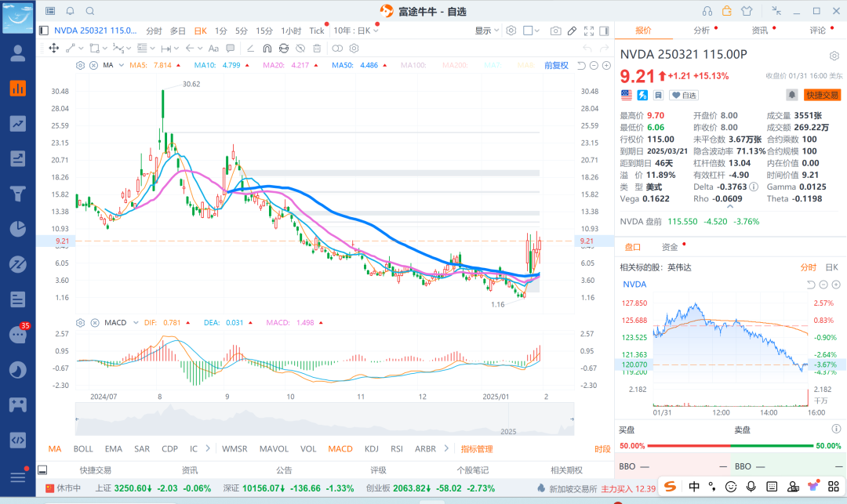Open the 个股笔记 bottom link
Screen dimensions: 847x504
point(473,470)
